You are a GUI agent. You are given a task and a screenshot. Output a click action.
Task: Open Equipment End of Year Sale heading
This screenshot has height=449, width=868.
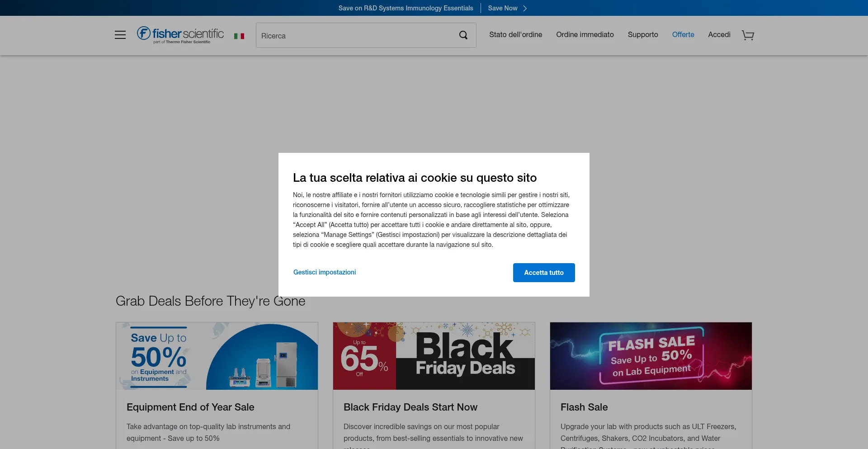pos(190,407)
